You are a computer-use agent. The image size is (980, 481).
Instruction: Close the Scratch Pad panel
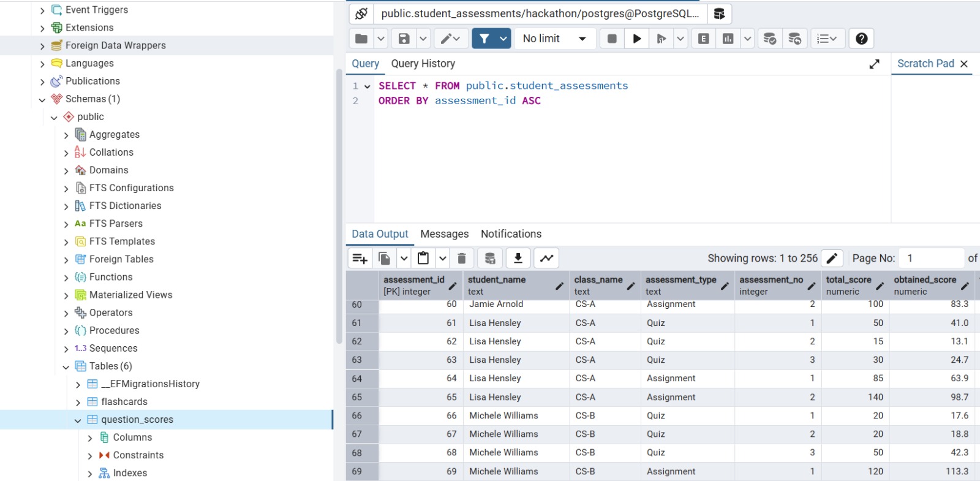(964, 64)
